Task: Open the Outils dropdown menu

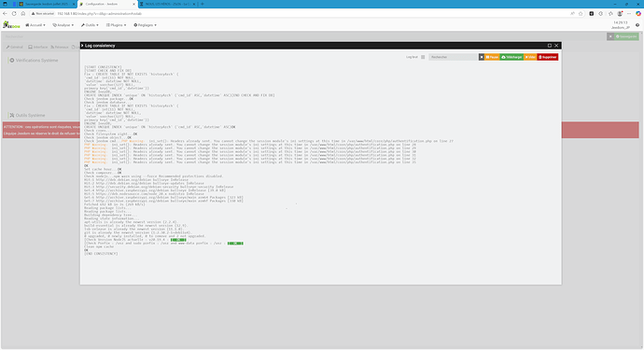Action: (x=90, y=25)
